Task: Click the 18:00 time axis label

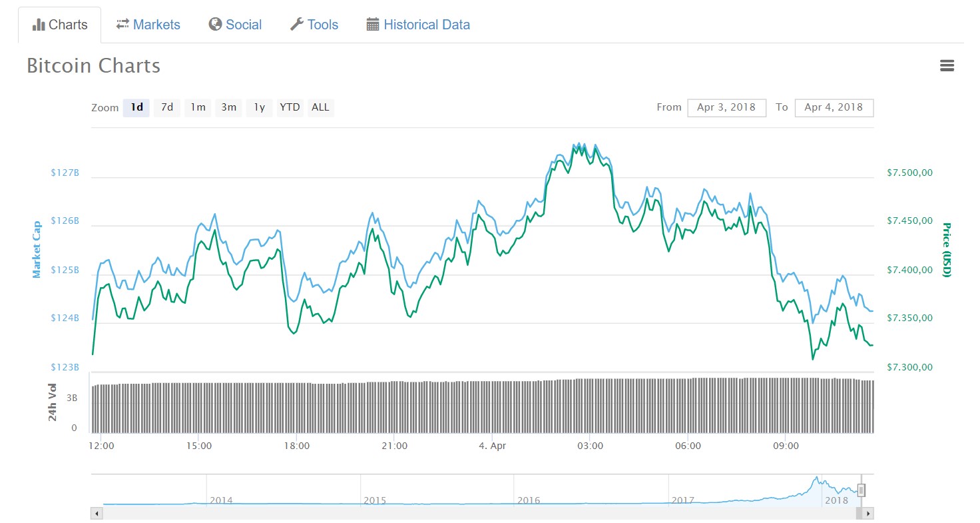Action: tap(296, 446)
